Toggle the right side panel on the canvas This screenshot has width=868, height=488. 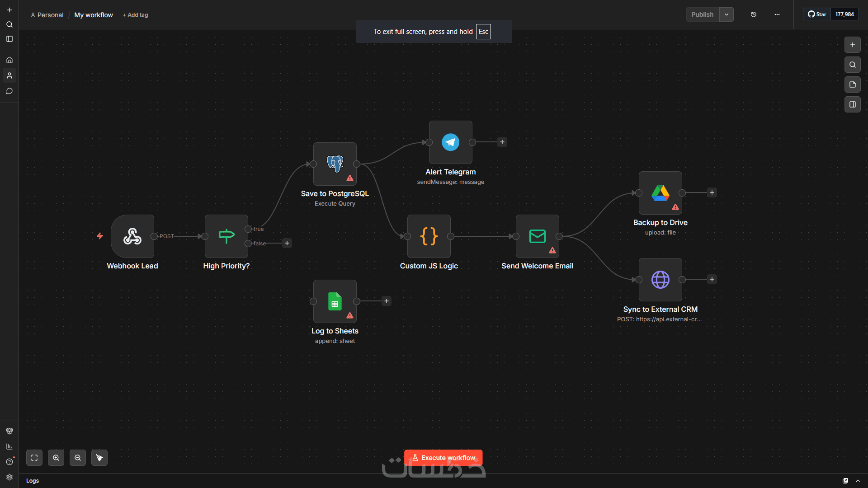(x=852, y=104)
